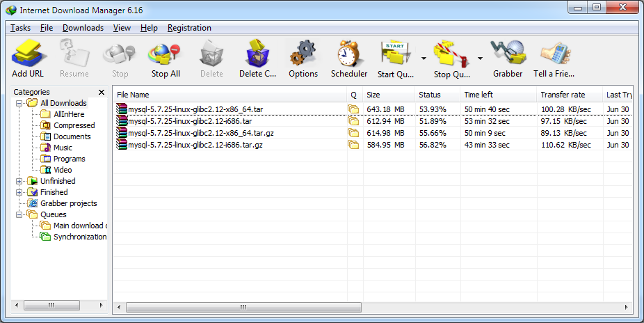This screenshot has height=323, width=644.
Task: Click the 89.13 KB/sec transfer rate cell
Action: tap(565, 133)
